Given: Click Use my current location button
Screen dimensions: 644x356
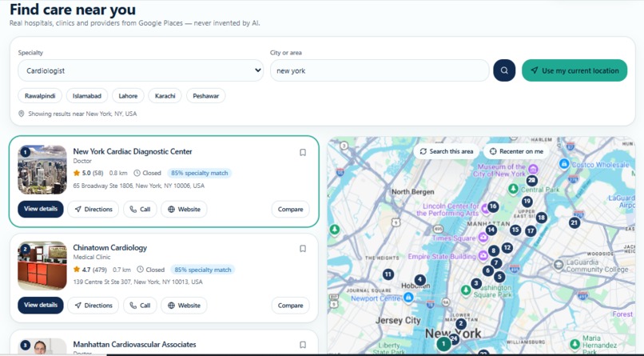Looking at the screenshot, I should click(574, 70).
